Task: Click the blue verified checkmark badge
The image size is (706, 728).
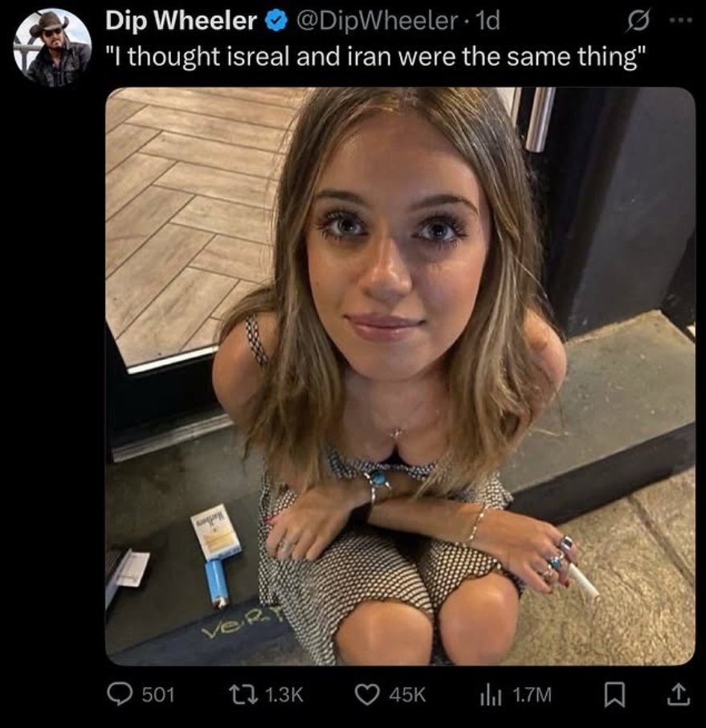Action: point(275,22)
